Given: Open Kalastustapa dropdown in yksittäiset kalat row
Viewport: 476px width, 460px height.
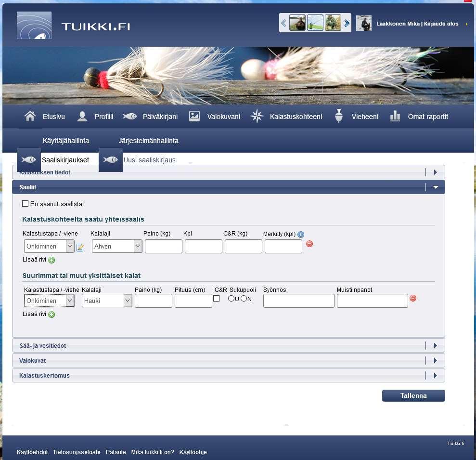Looking at the screenshot, I should click(49, 301).
